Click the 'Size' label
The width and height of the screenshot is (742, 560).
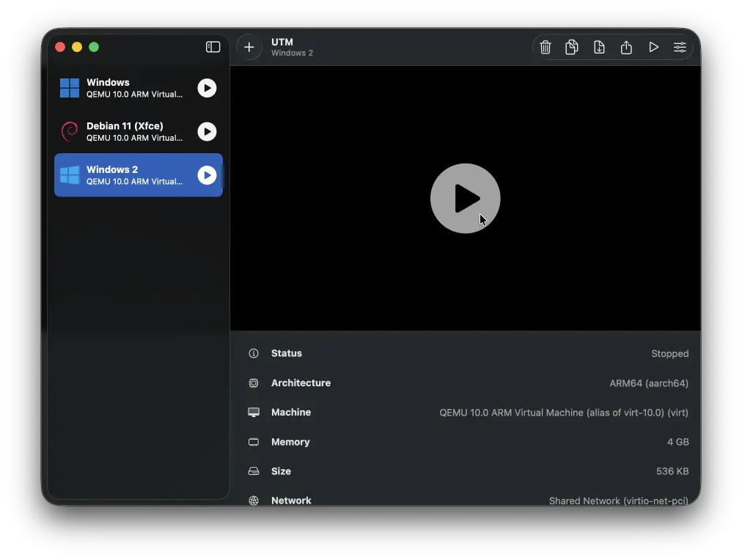click(x=281, y=471)
